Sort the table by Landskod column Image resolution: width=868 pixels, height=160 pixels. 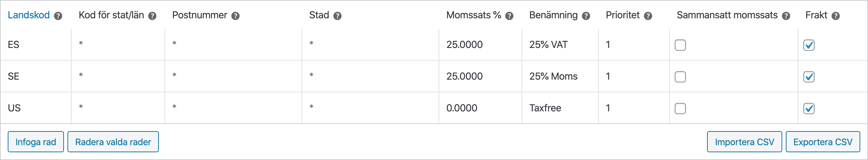(29, 15)
